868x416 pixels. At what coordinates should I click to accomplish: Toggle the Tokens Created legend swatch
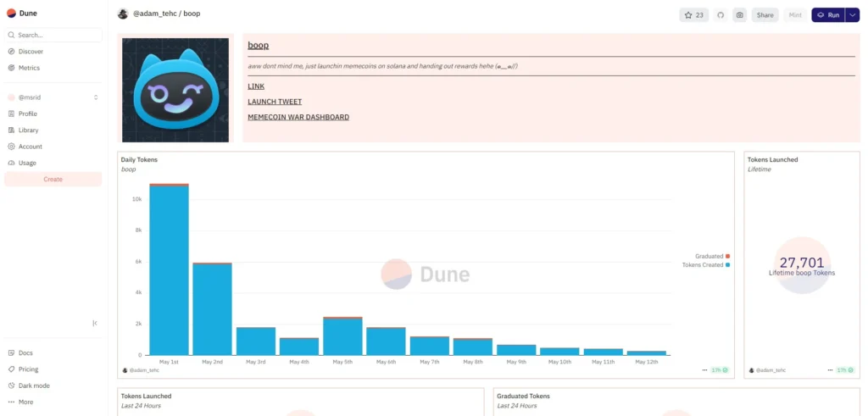pos(727,265)
